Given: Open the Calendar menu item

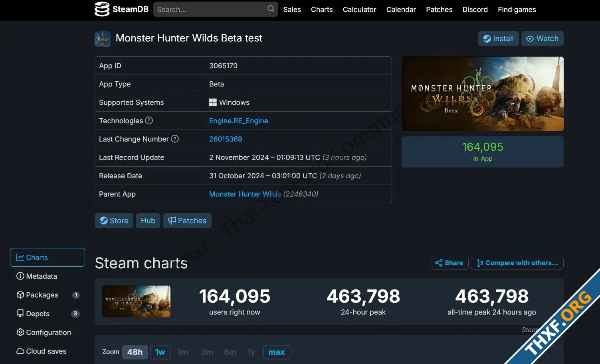Looking at the screenshot, I should pos(401,10).
